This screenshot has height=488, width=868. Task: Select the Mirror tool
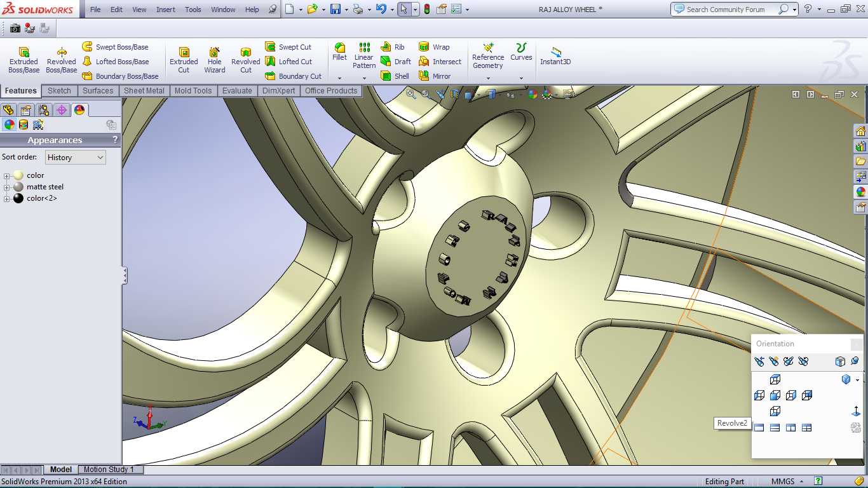point(435,76)
